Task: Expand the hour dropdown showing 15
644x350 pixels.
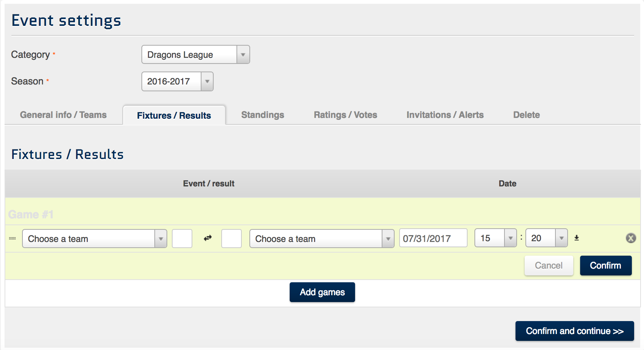Action: tap(495, 238)
